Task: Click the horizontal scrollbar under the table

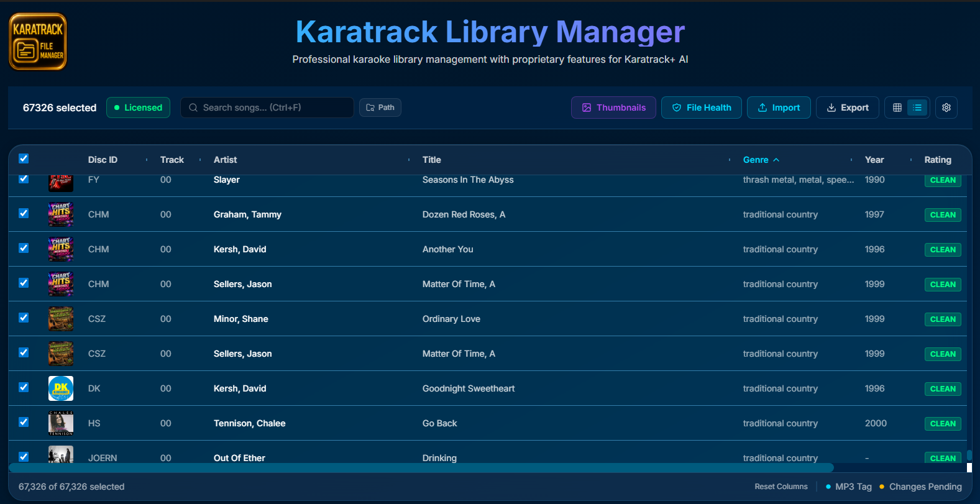Action: [421, 467]
